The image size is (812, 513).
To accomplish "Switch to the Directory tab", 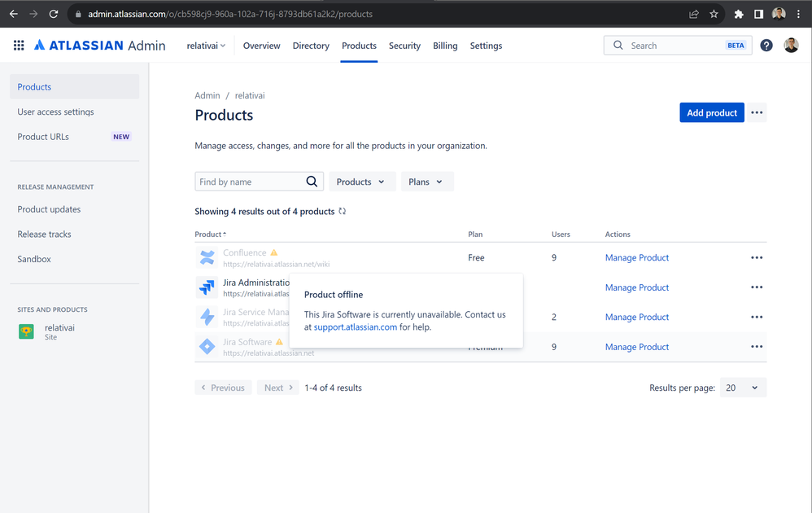I will [311, 46].
